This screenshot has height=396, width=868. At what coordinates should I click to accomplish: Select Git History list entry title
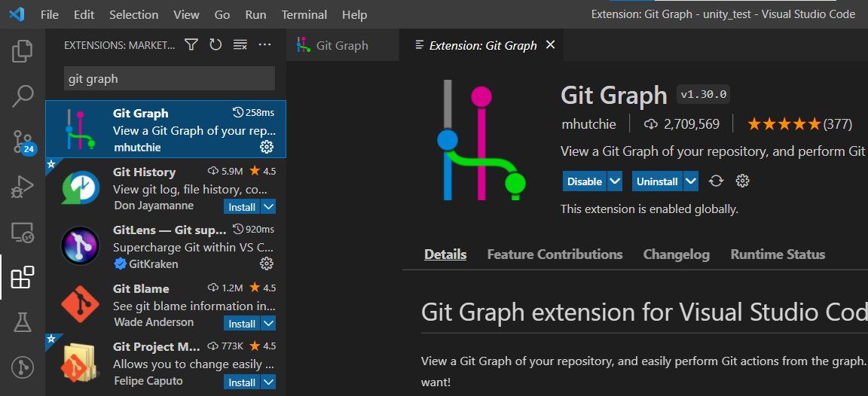(144, 172)
